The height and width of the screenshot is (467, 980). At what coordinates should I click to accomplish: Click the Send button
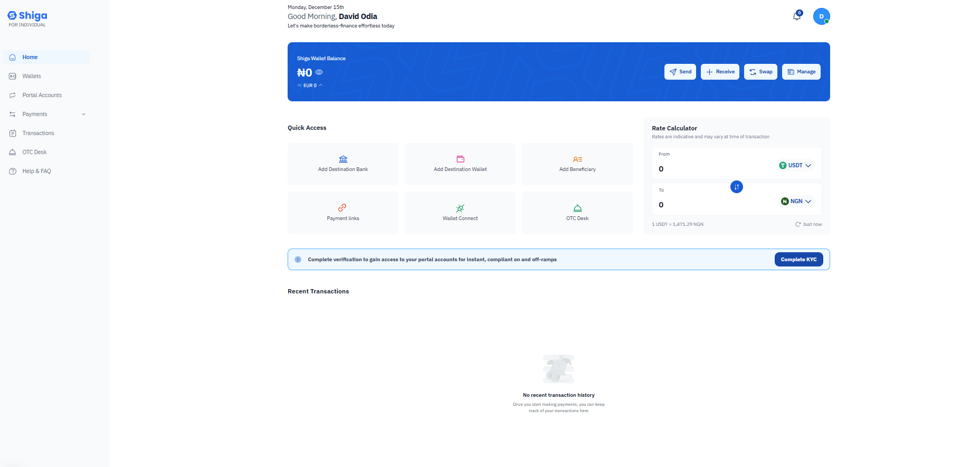tap(680, 72)
